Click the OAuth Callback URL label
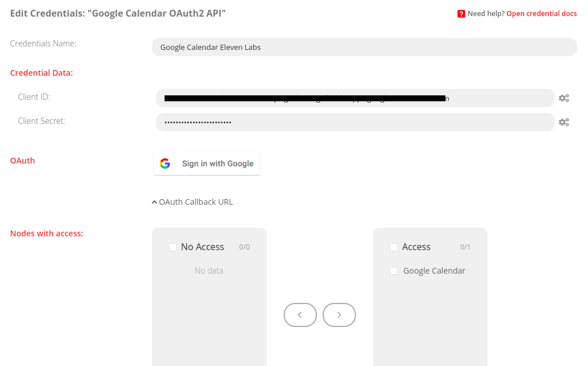This screenshot has width=588, height=366. click(x=195, y=202)
